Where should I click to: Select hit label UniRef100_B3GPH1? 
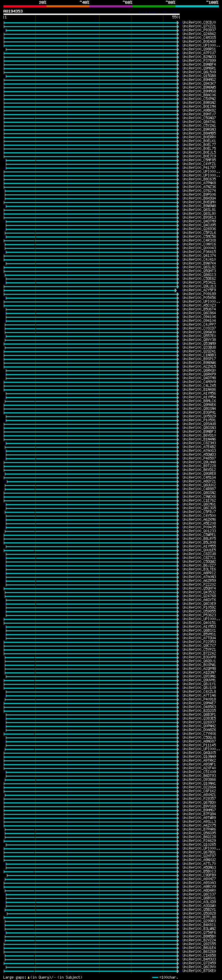[199, 412]
